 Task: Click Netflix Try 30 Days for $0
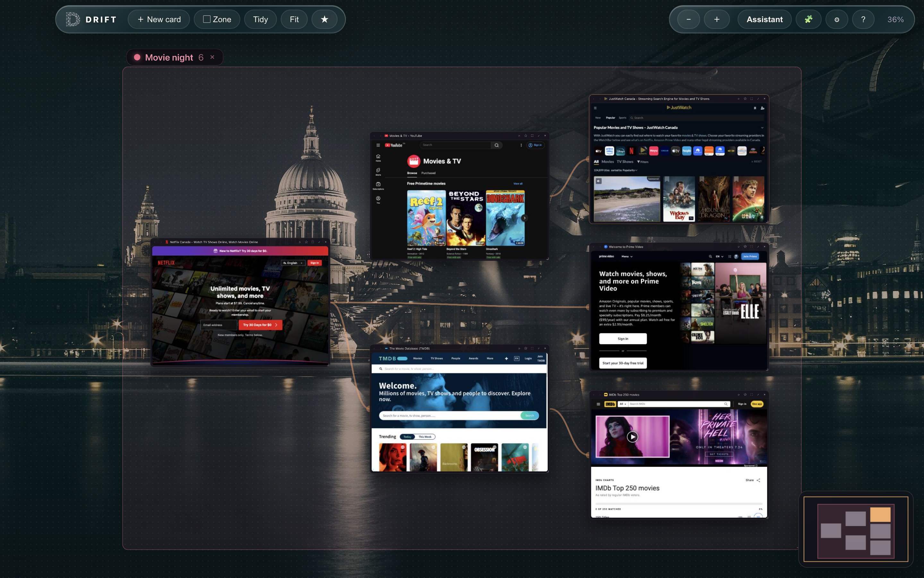click(x=261, y=325)
